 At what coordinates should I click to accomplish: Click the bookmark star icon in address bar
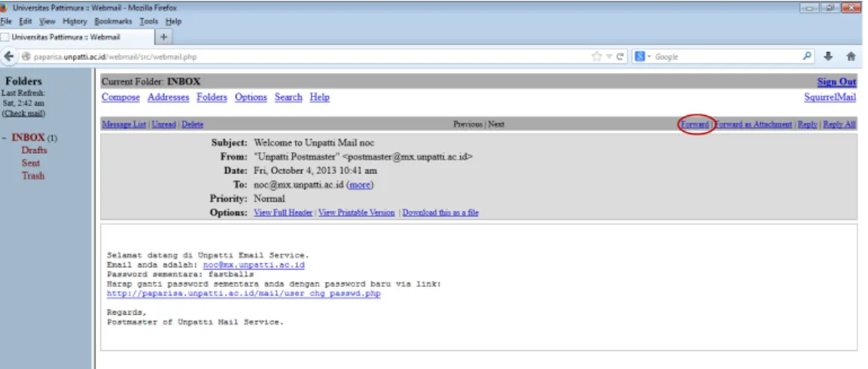click(x=596, y=56)
